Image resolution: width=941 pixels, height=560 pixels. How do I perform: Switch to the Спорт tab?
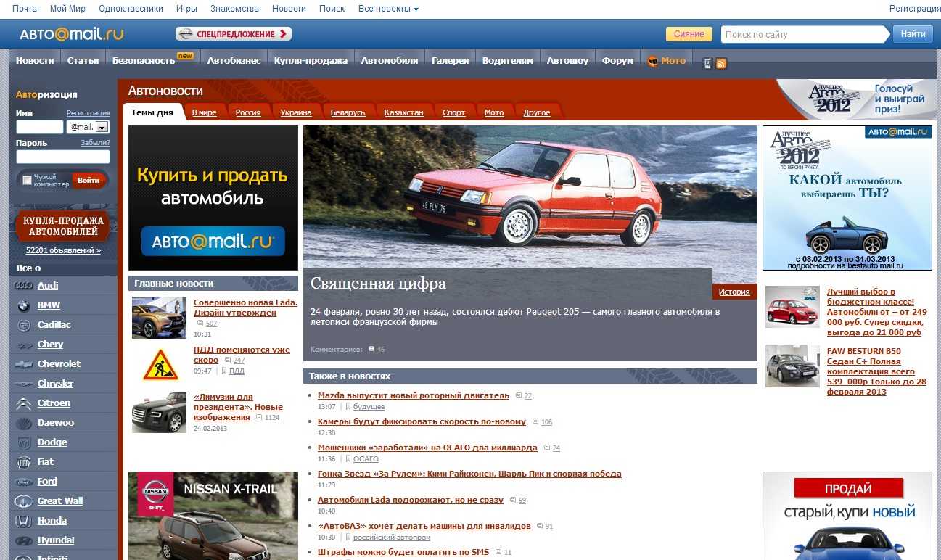point(453,112)
